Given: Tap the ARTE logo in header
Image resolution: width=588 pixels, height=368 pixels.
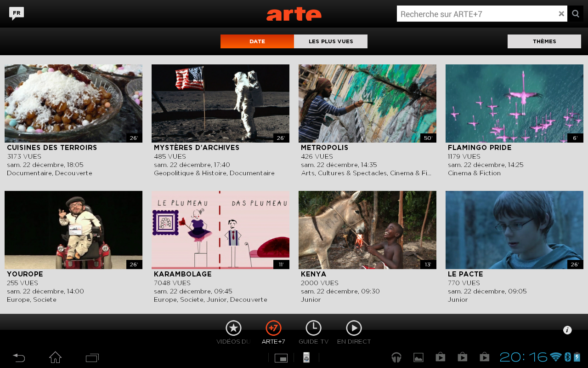Looking at the screenshot, I should click(x=294, y=14).
